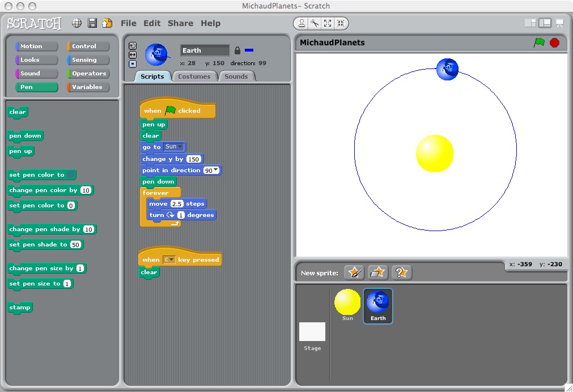Switch to the Sounds tab
The image size is (573, 392).
(x=236, y=76)
